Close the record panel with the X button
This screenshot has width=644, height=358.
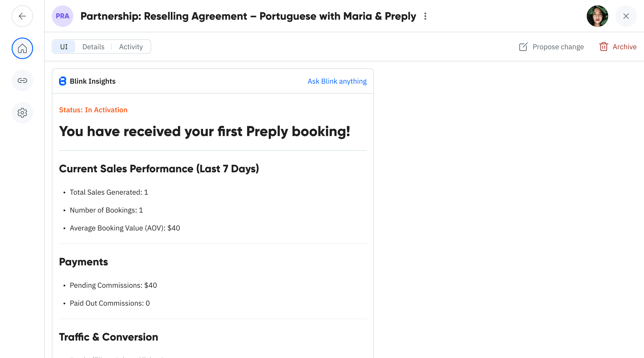coord(626,16)
